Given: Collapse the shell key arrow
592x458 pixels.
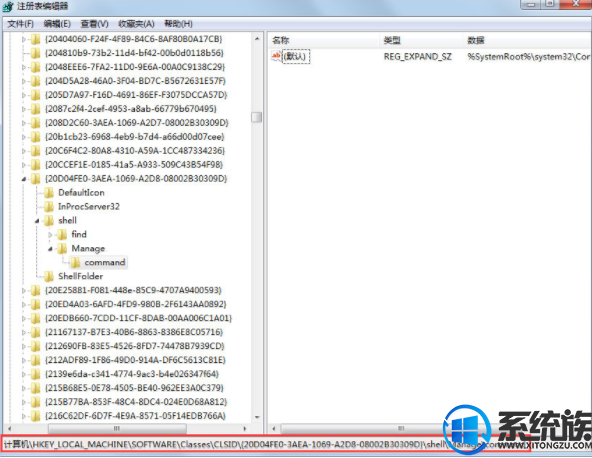Looking at the screenshot, I should pyautogui.click(x=37, y=221).
